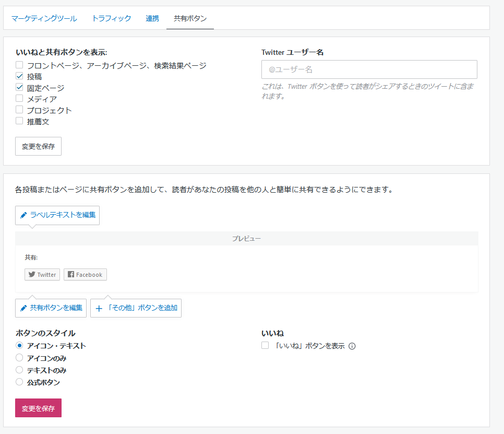The image size is (504, 434).
Task: Click the Facebook share button in preview
Action: click(x=85, y=275)
